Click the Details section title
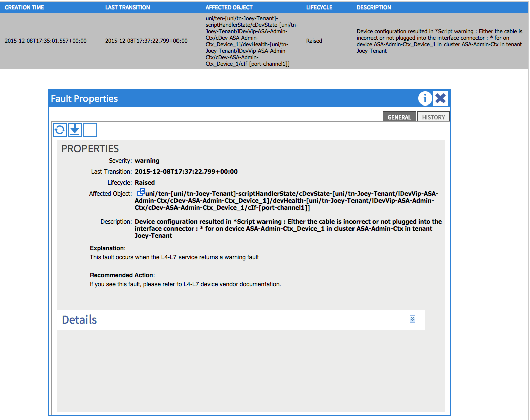Image resolution: width=530 pixels, height=420 pixels. pyautogui.click(x=79, y=319)
